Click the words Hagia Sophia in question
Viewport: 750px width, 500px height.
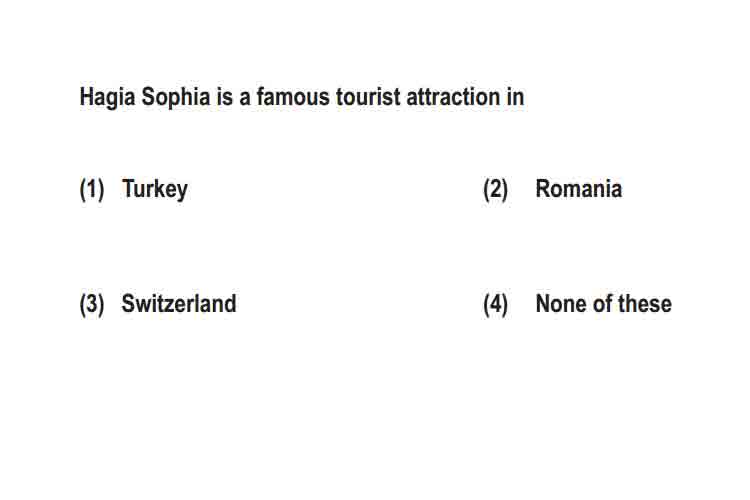click(145, 98)
